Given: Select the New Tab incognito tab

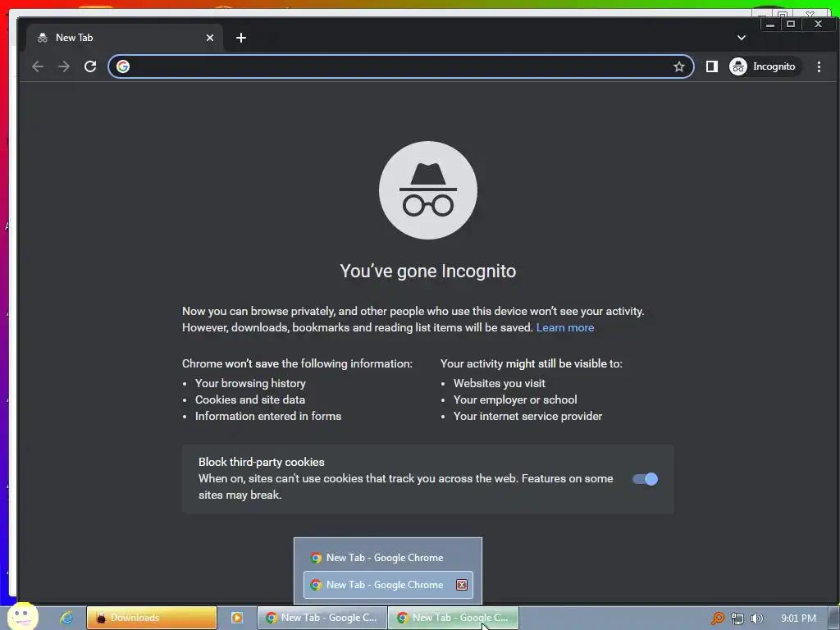Looking at the screenshot, I should coord(125,38).
